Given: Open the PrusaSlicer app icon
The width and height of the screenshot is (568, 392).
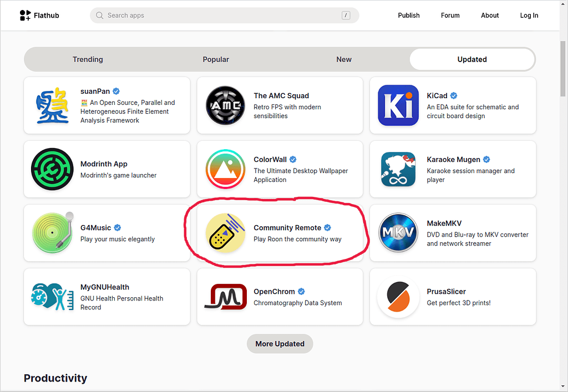Looking at the screenshot, I should [x=398, y=297].
